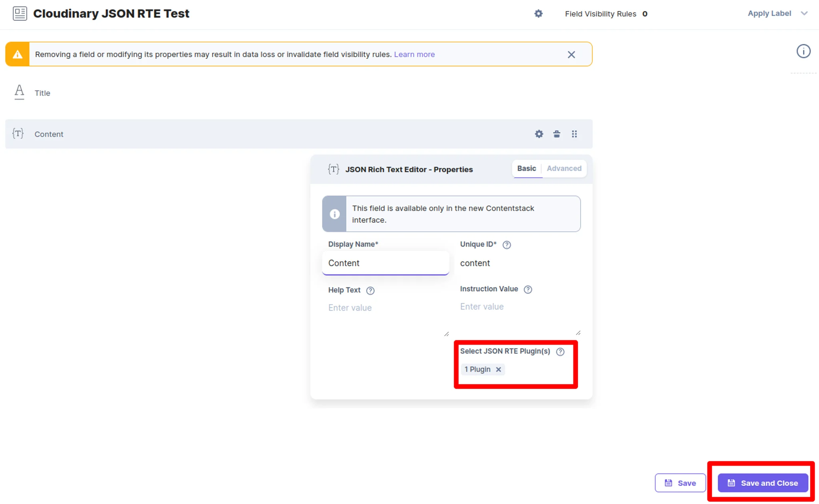Show help for Select JSON RTE Plugin(s)

click(x=560, y=352)
